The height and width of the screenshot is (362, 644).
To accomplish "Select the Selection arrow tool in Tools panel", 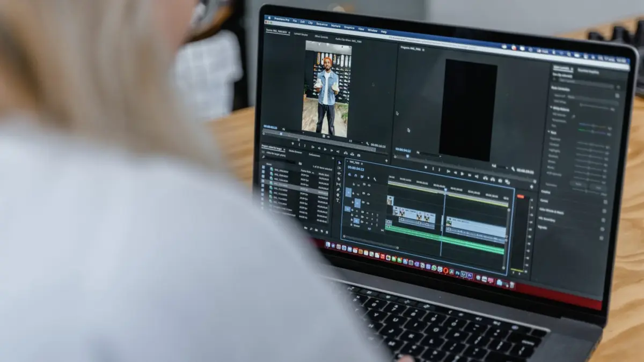I will (x=339, y=162).
